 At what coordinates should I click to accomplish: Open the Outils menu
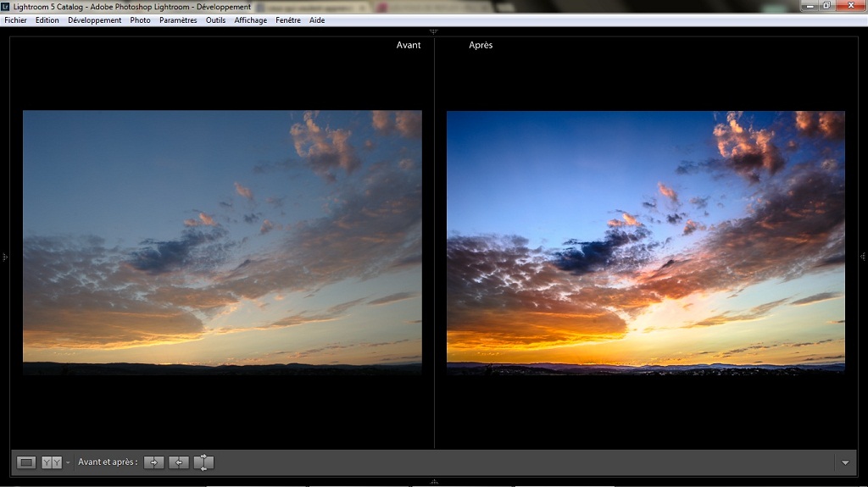pos(215,20)
